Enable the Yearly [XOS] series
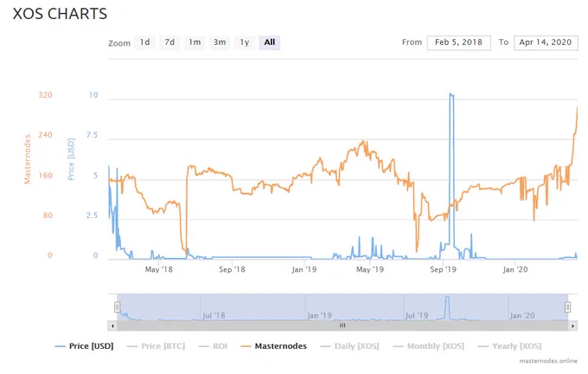The image size is (588, 374). point(509,345)
